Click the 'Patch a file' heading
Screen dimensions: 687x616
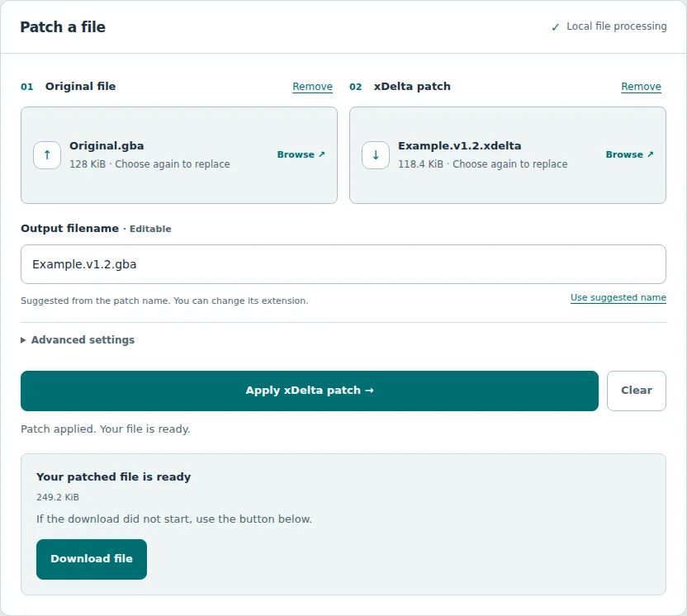point(63,27)
